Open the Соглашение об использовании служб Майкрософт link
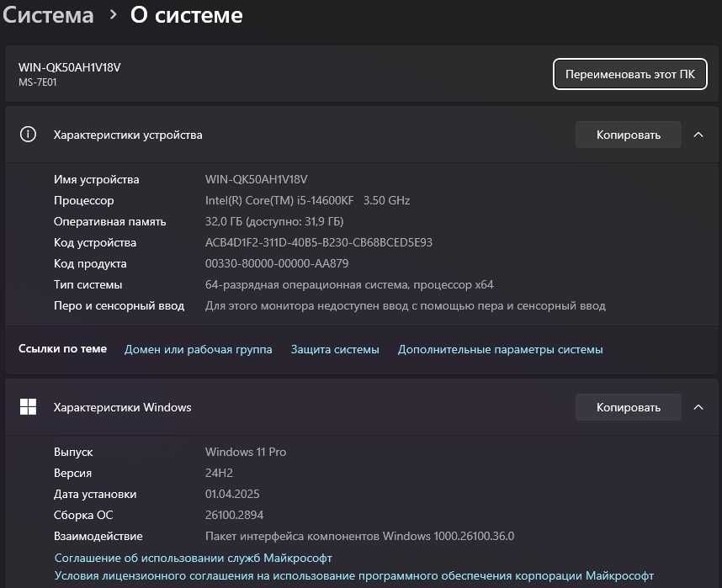722x588 pixels. coord(193,558)
